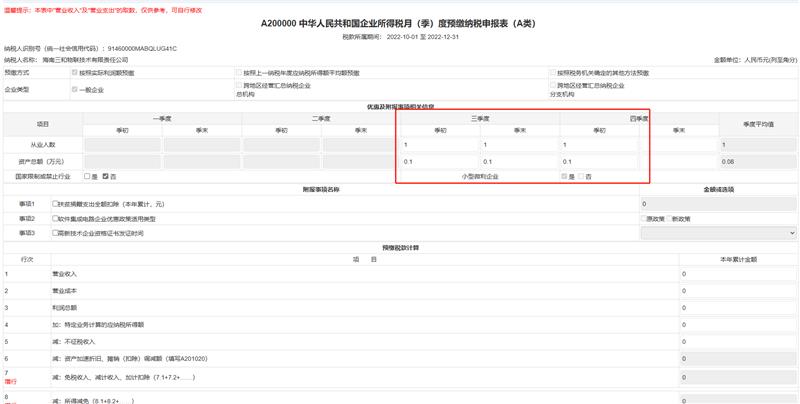
Task: Tick 事项3 高新技术企业资格证书发证时间
Action: (56, 233)
